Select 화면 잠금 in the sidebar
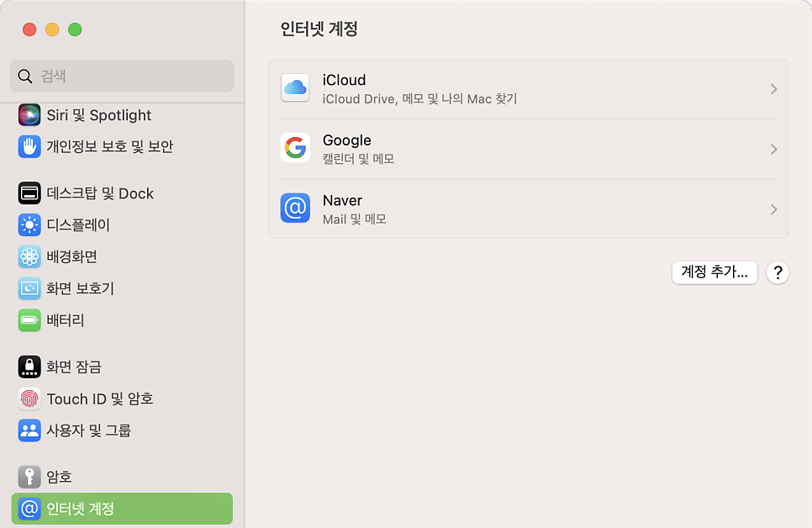 coord(122,367)
